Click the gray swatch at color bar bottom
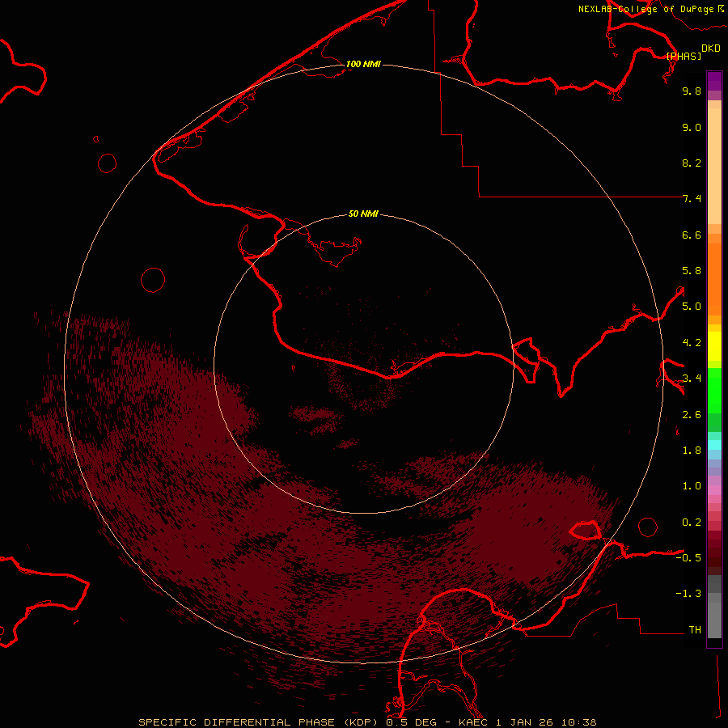The image size is (728, 728). coord(714,620)
